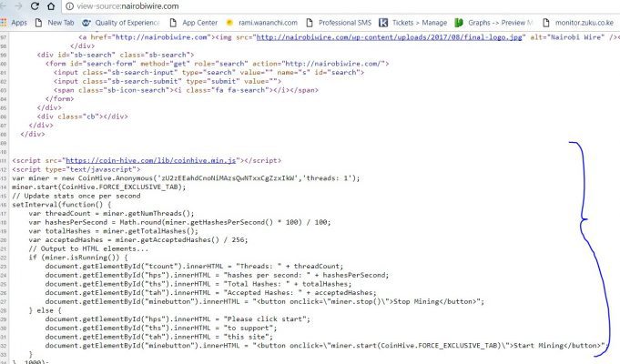
Task: Click the line containing "Total Hashes: "
Action: point(198,284)
